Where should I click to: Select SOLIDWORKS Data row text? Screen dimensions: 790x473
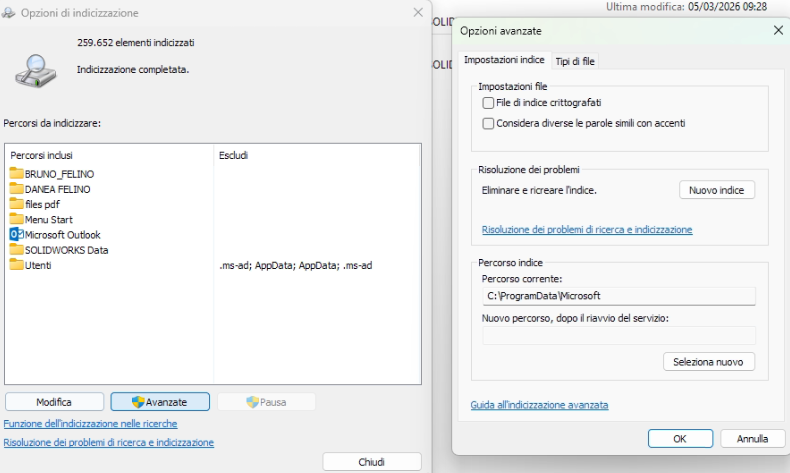[x=67, y=250]
